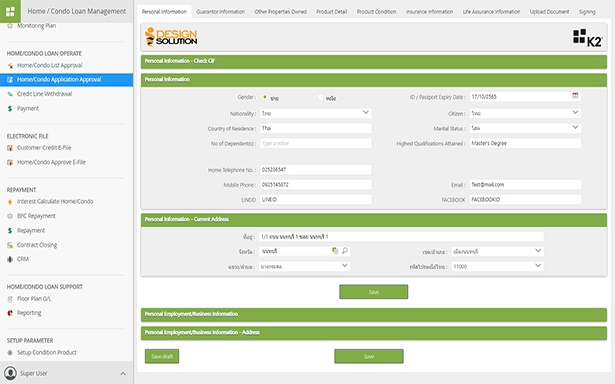Switch to the Product Detail tab
This screenshot has height=384, width=615.
332,12
